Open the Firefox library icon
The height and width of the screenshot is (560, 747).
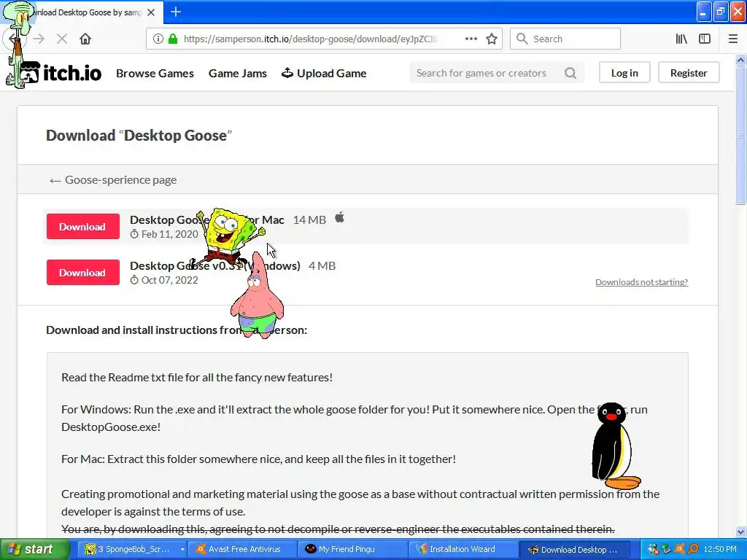pos(681,39)
